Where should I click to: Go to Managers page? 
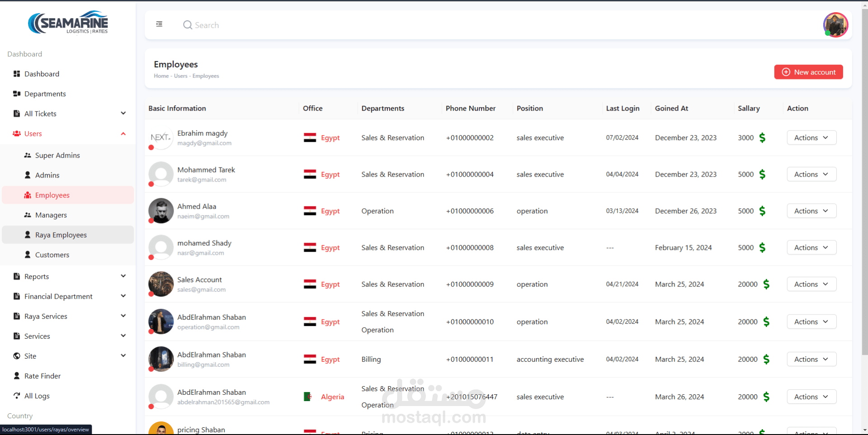[68, 215]
